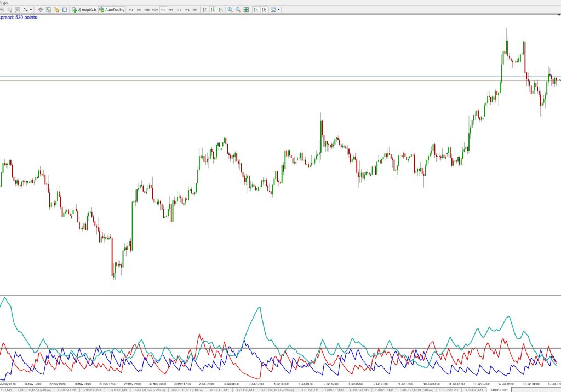Click the Zoom In magnifier icon

(230, 10)
